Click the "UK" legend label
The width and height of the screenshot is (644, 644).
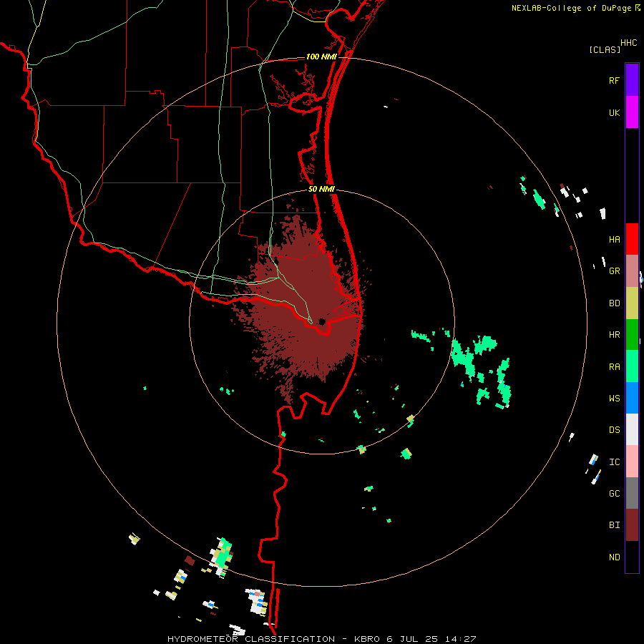coord(614,112)
